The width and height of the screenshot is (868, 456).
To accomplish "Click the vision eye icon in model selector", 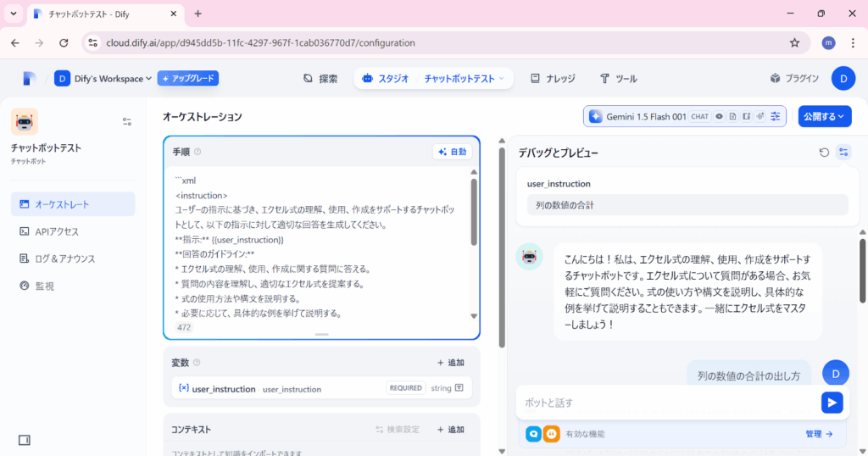I will [x=719, y=117].
